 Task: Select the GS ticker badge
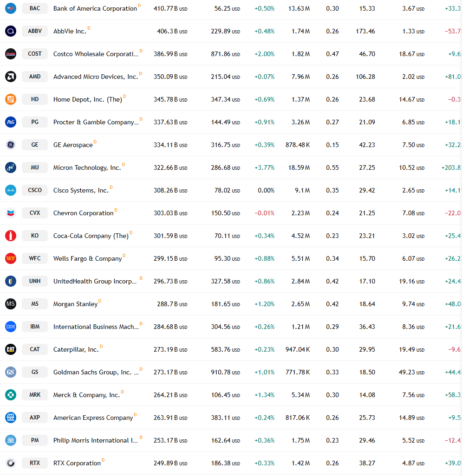(x=35, y=372)
